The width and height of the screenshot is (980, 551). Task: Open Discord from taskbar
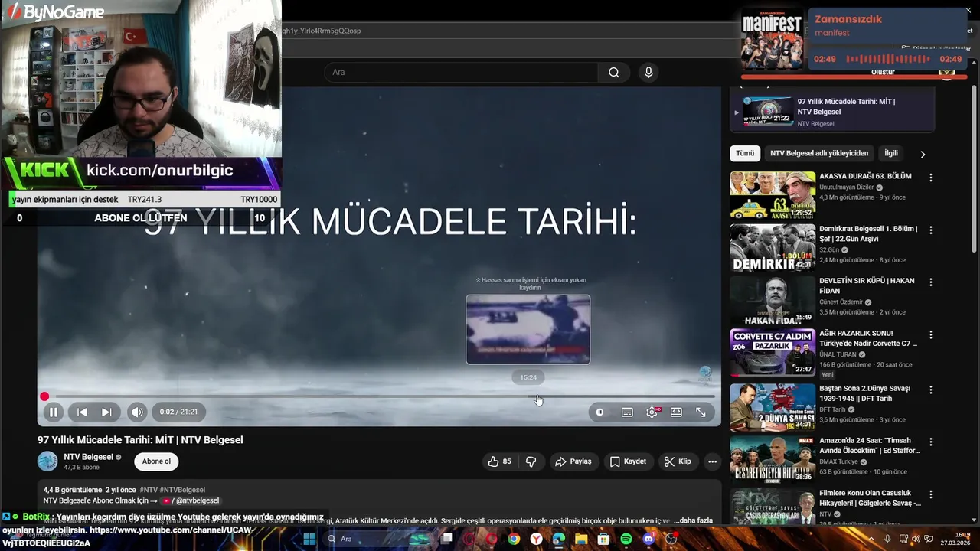(648, 539)
